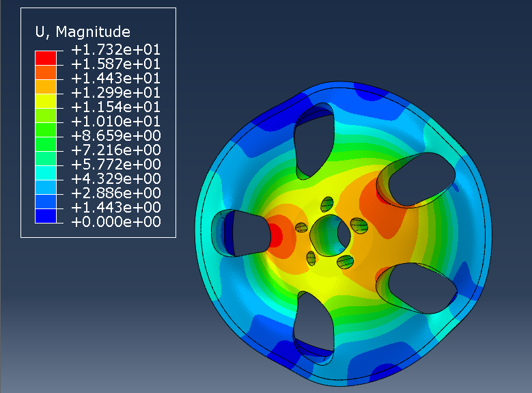
Task: Click legend value +1.443e+01
Action: pos(115,79)
